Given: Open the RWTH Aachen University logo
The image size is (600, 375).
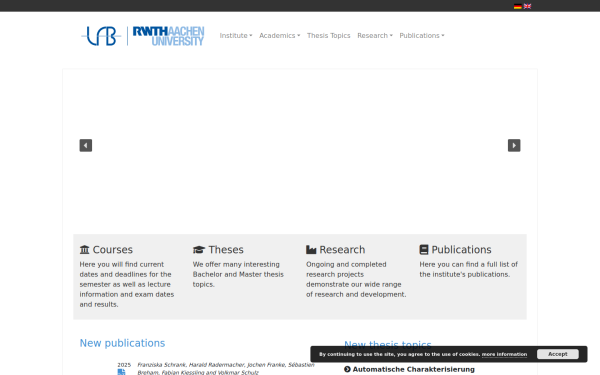Looking at the screenshot, I should (168, 36).
